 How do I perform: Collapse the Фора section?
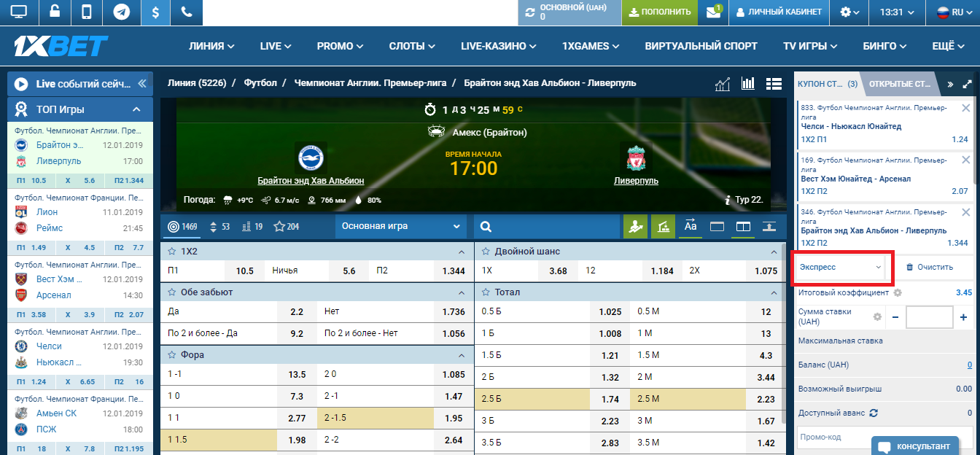pyautogui.click(x=461, y=356)
